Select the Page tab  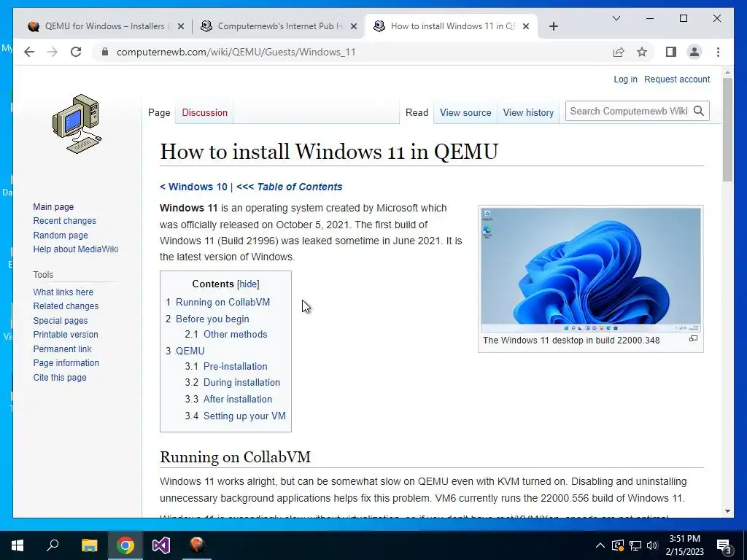(159, 113)
